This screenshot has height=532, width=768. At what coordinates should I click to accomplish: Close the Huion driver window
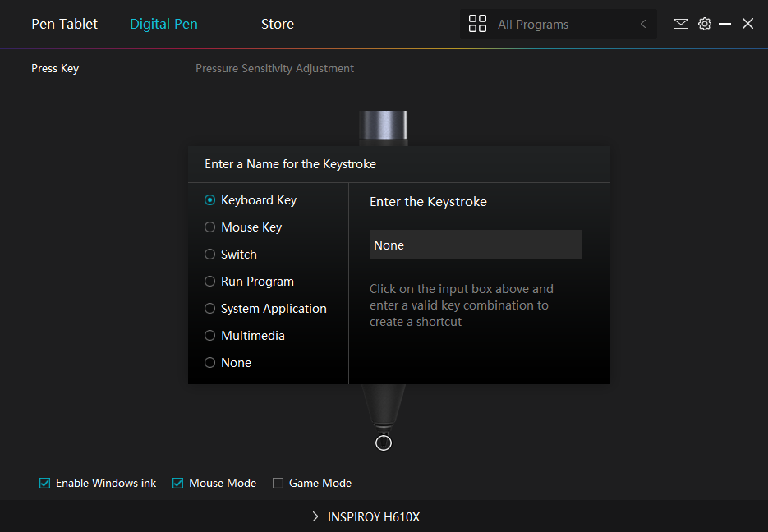coord(747,24)
